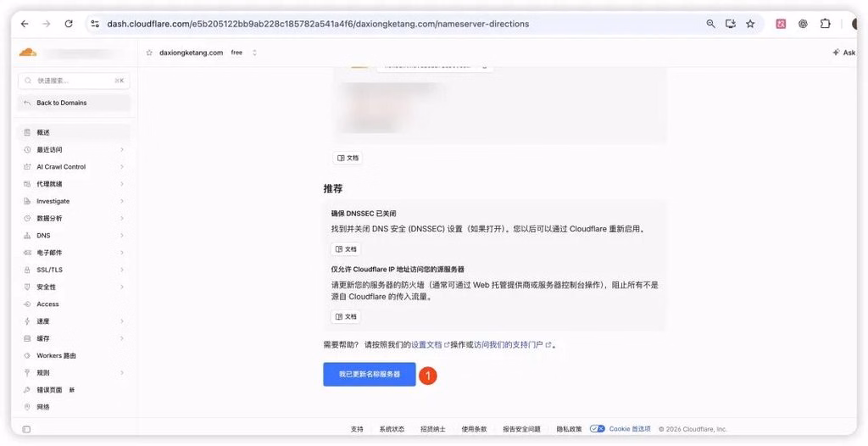
Task: Expand the DNS chevron
Action: click(122, 236)
